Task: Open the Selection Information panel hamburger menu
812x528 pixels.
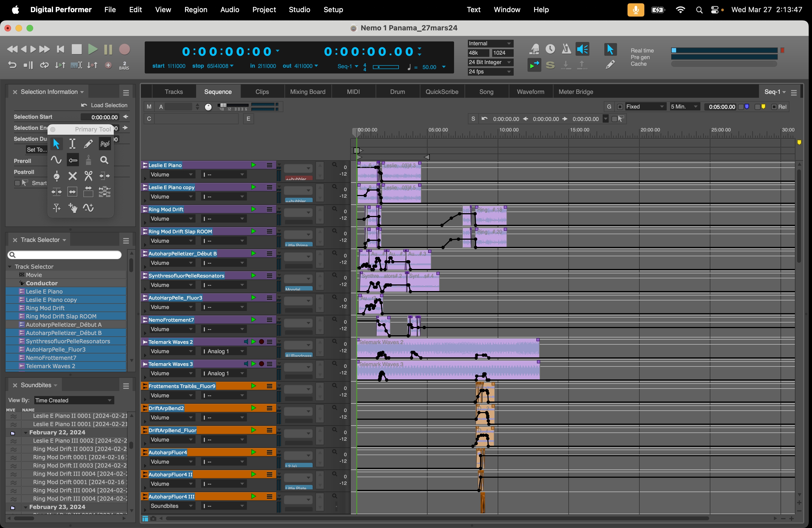Action: point(126,93)
